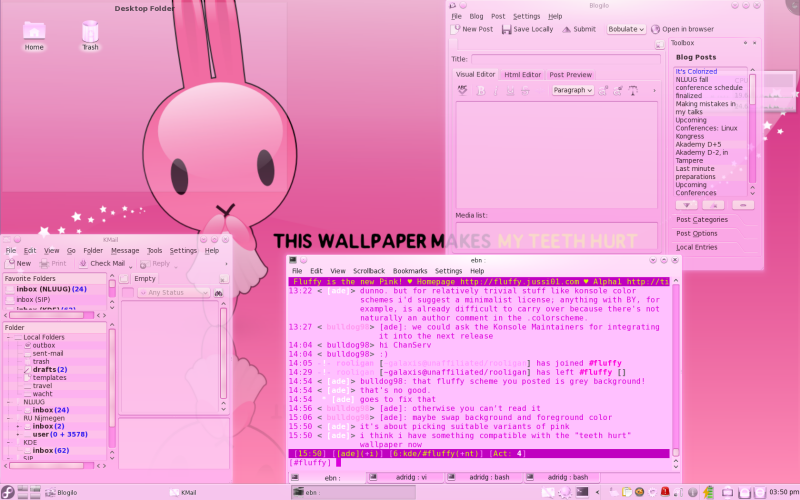
Task: Collapse KDE folder tree in KMail
Action: point(8,443)
